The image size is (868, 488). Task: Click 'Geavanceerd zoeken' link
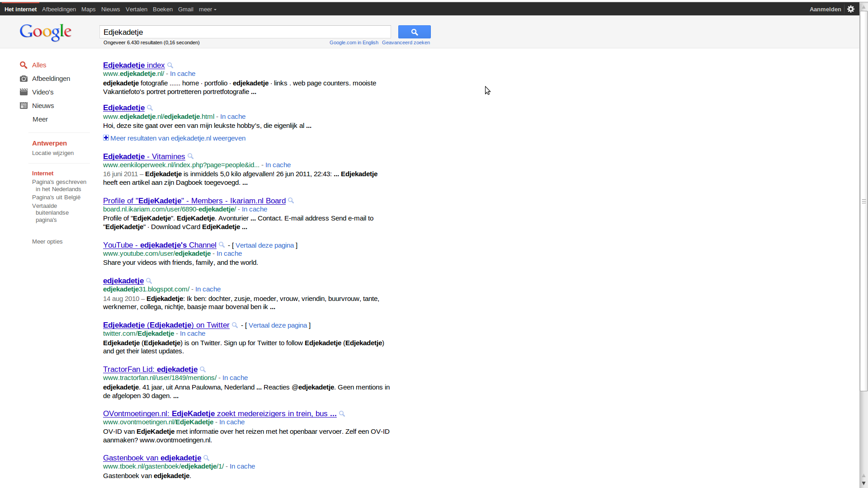[406, 42]
